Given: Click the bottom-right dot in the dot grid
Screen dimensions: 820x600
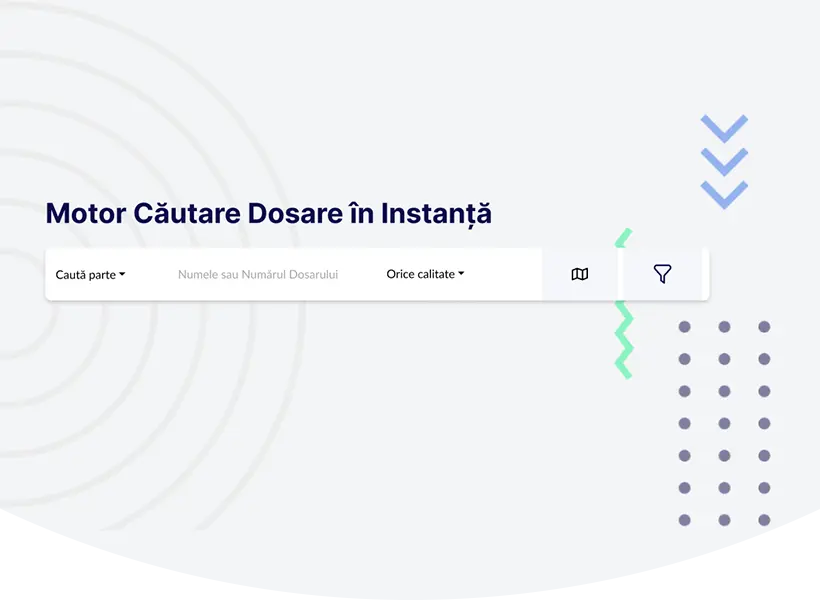Looking at the screenshot, I should [x=764, y=520].
